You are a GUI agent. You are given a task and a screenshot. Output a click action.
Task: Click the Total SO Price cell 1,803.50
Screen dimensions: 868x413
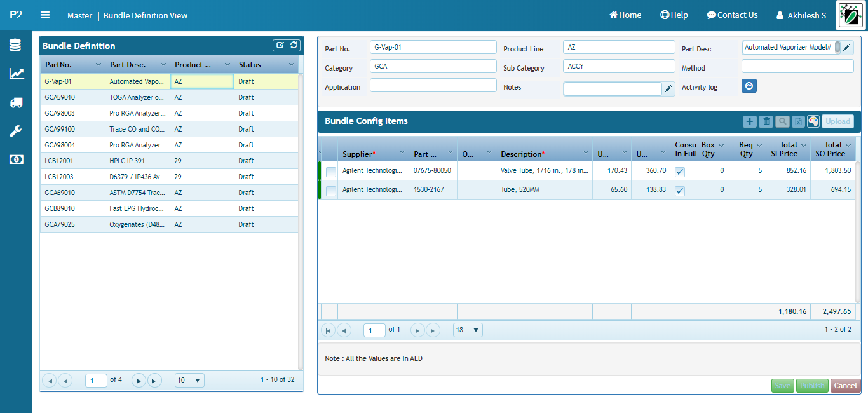point(832,170)
